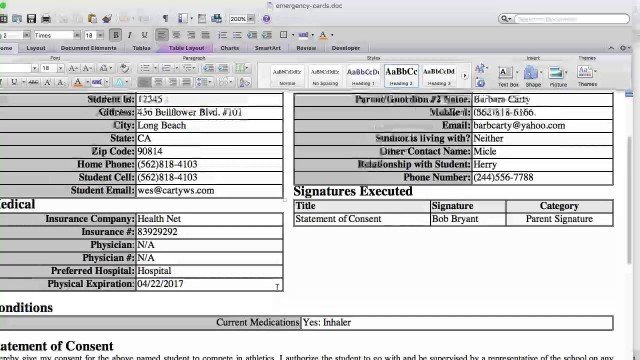This screenshot has height=360, width=640.
Task: Apply borders from the formatting toolbar
Action: [x=284, y=35]
